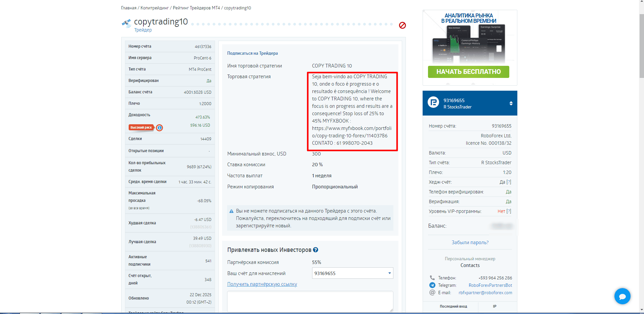
Task: Expand the account switcher arrows for 93169655
Action: 511,103
